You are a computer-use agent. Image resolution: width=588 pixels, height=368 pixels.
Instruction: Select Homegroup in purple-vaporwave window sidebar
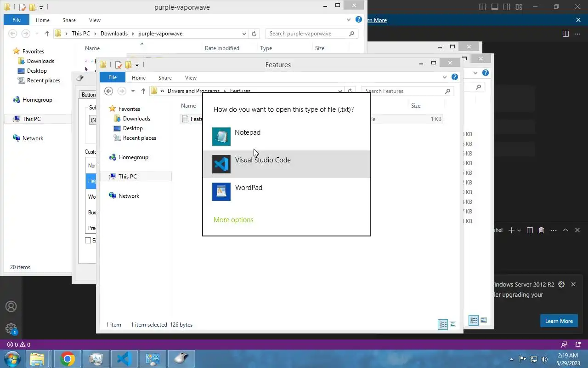(x=37, y=100)
